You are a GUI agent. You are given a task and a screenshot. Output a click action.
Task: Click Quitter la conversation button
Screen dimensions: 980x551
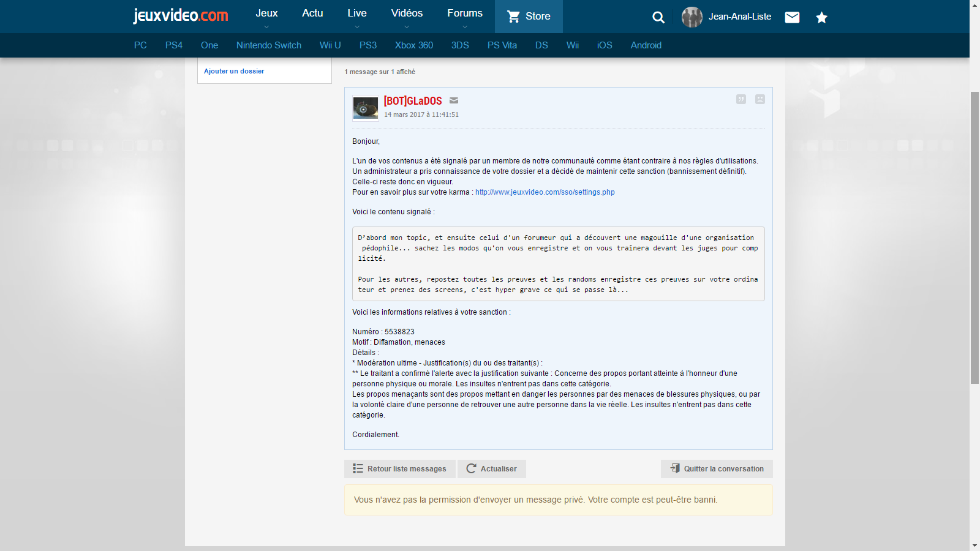717,469
